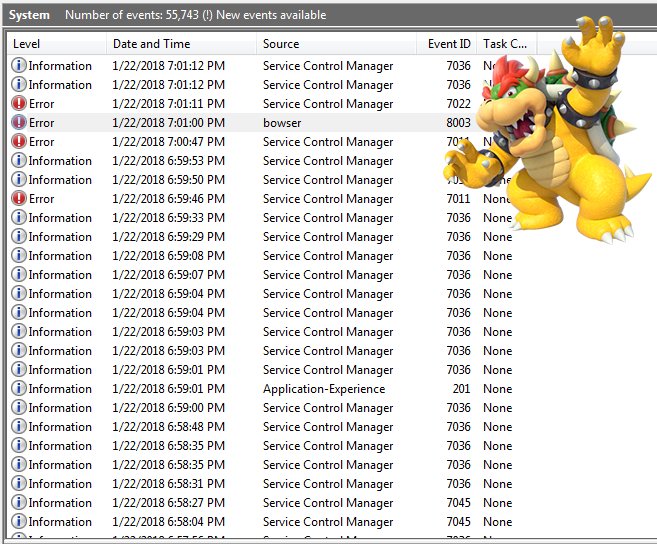Sort by the Date and Time column header
The image size is (657, 544).
click(181, 44)
